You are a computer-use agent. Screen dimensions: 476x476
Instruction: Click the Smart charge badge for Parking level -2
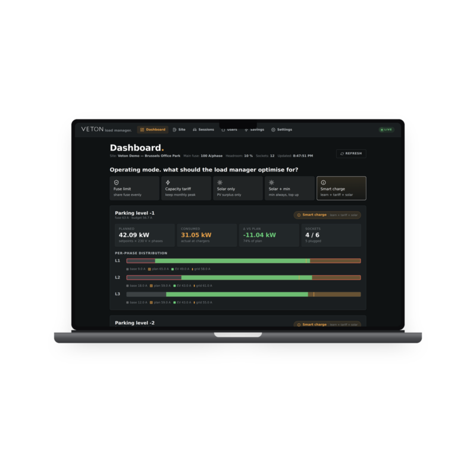pyautogui.click(x=327, y=324)
